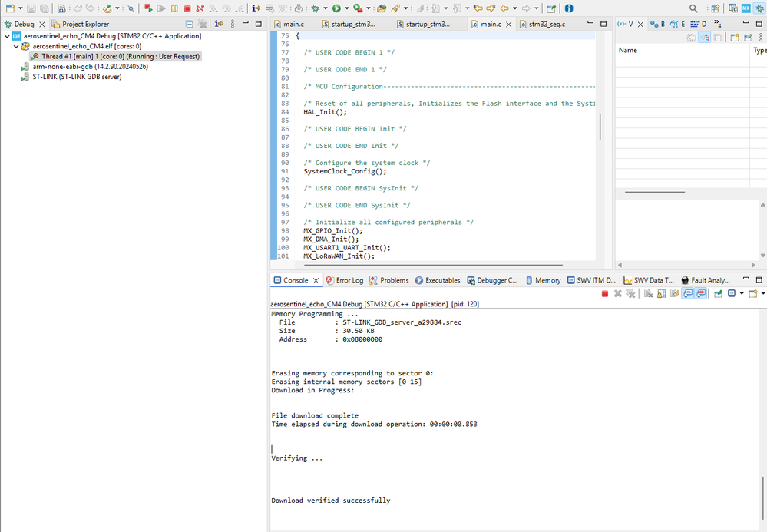This screenshot has height=532, width=767.
Task: Open the New dropdown arrow in toolbar
Action: pos(21,8)
